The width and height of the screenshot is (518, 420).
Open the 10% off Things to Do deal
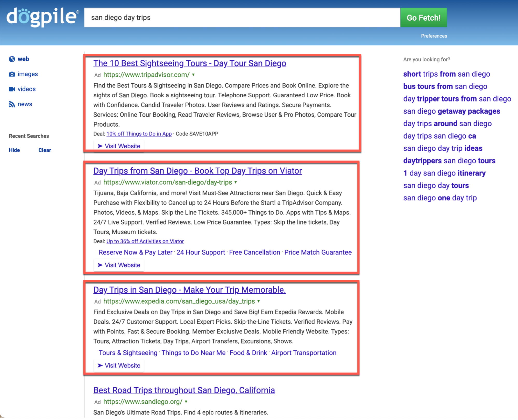[x=139, y=134]
